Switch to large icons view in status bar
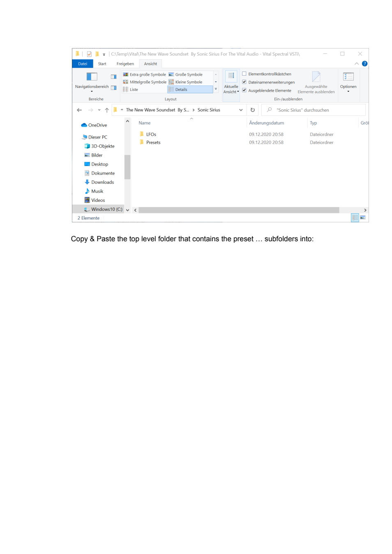 point(363,218)
